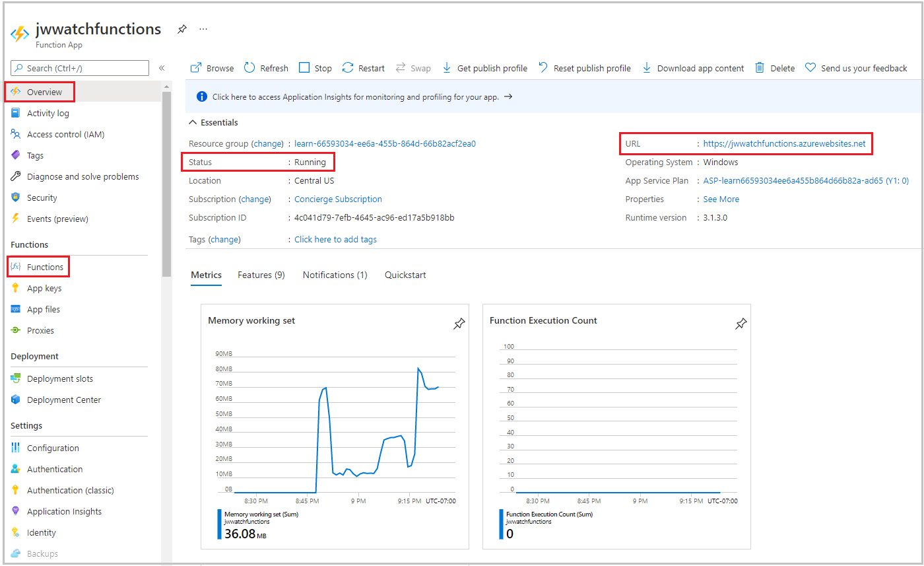
Task: Open the more options ellipsis beside title
Action: point(203,30)
